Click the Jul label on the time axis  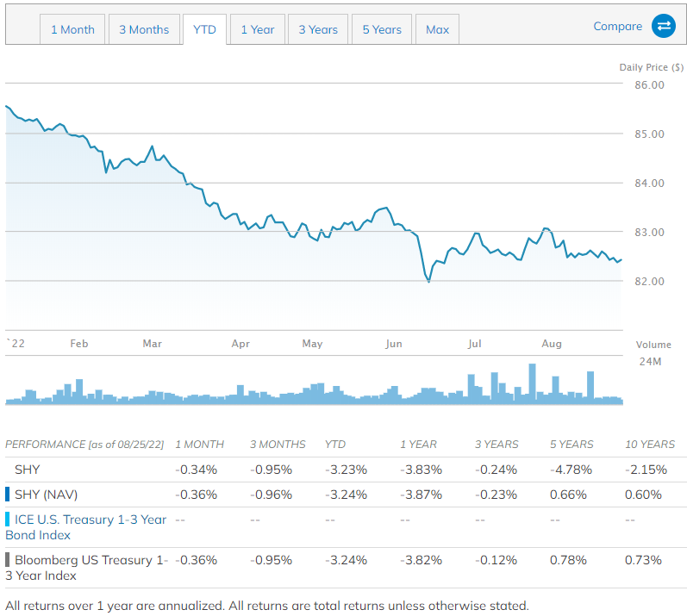click(474, 344)
